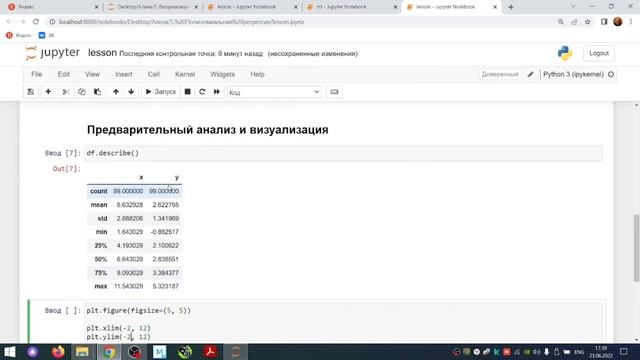Click the mean value 2.622755
Screen dimensions: 640x360
(165, 205)
